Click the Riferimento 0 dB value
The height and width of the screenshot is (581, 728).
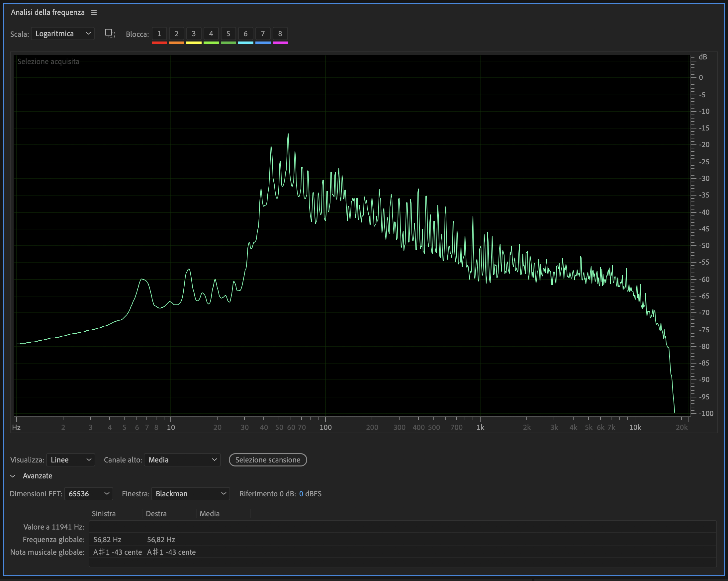301,494
